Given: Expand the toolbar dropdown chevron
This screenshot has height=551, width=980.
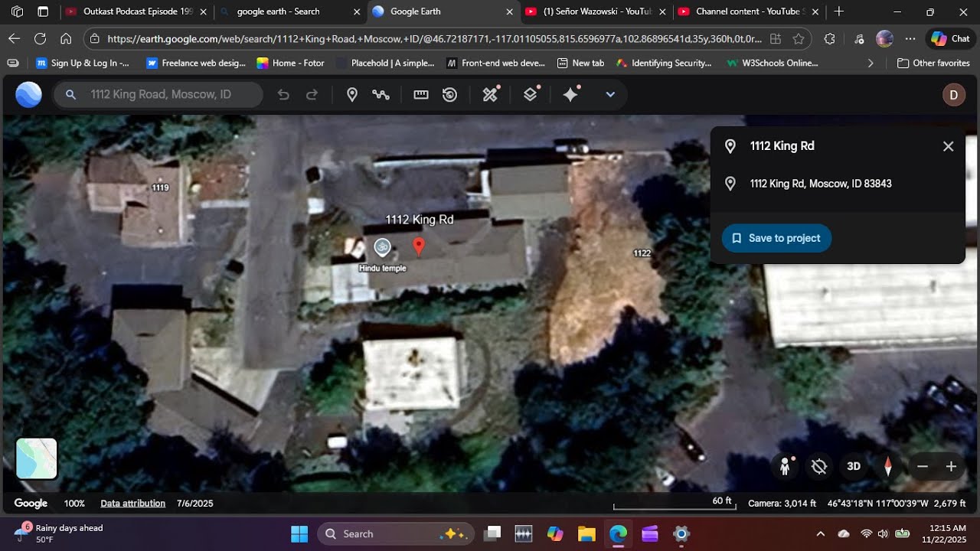Looking at the screenshot, I should point(610,94).
